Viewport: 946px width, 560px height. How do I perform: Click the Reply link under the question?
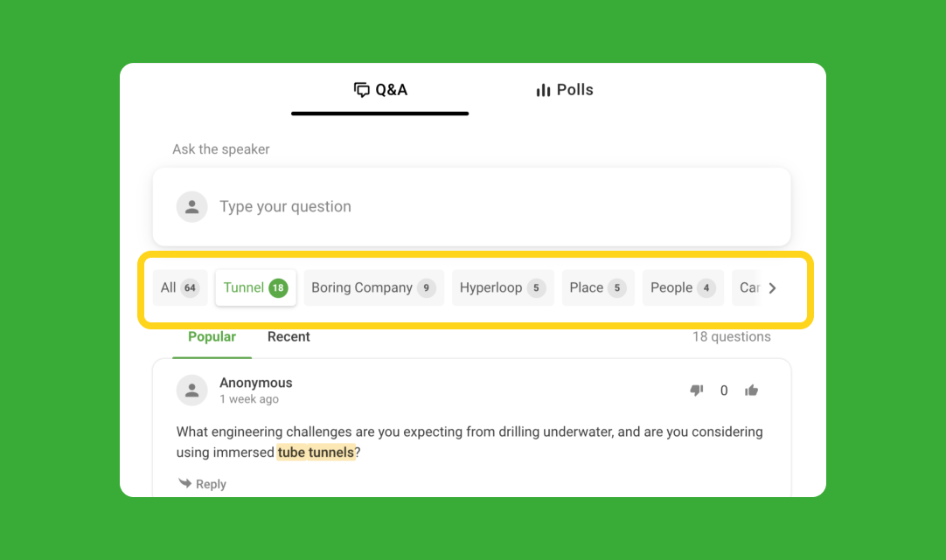click(203, 484)
